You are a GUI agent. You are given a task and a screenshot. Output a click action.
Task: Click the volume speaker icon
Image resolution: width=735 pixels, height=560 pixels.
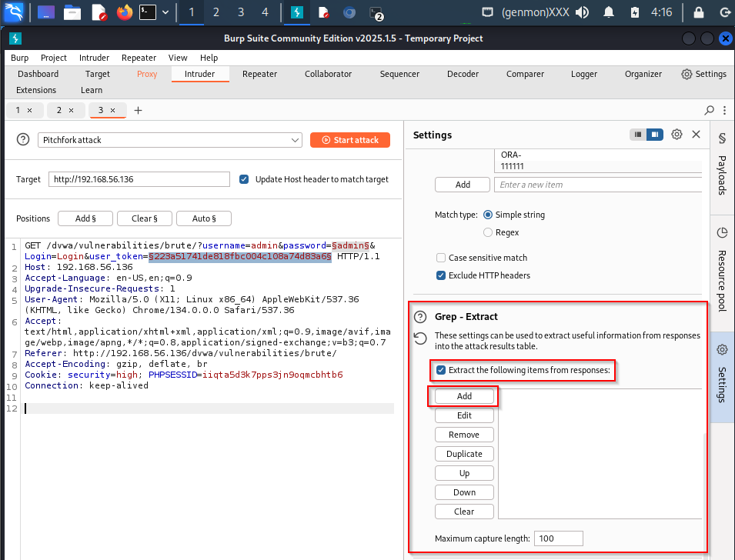[x=582, y=12]
